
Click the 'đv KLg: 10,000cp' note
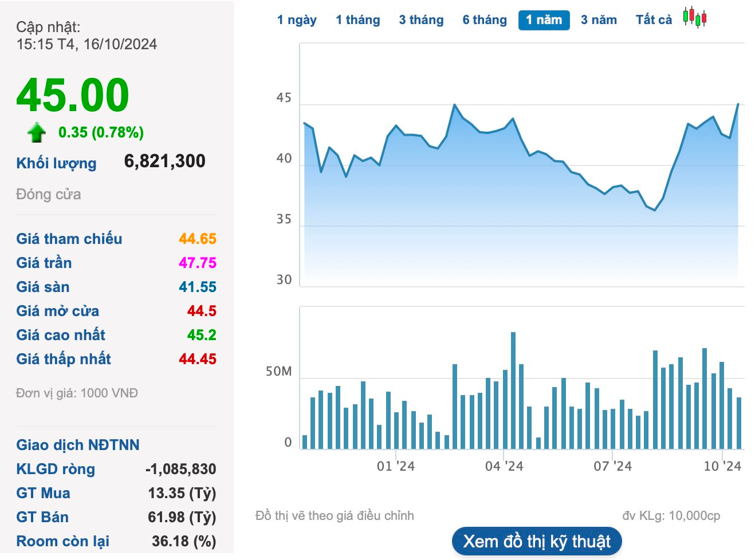671,516
